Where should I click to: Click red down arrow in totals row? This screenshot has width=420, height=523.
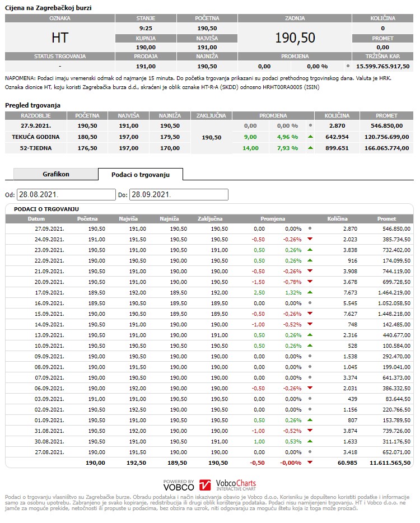310,463
